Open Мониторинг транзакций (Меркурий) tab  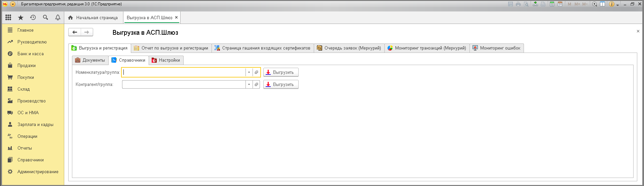coord(427,48)
